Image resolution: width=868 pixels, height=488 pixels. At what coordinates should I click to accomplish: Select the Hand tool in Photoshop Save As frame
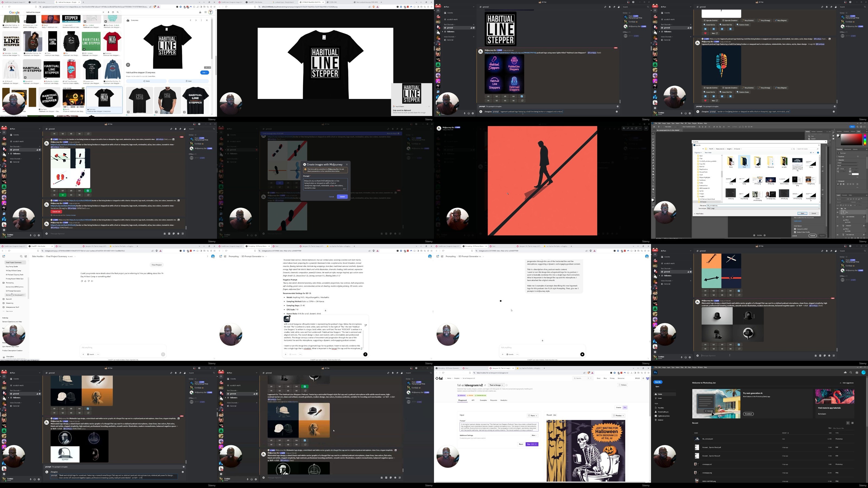click(653, 189)
